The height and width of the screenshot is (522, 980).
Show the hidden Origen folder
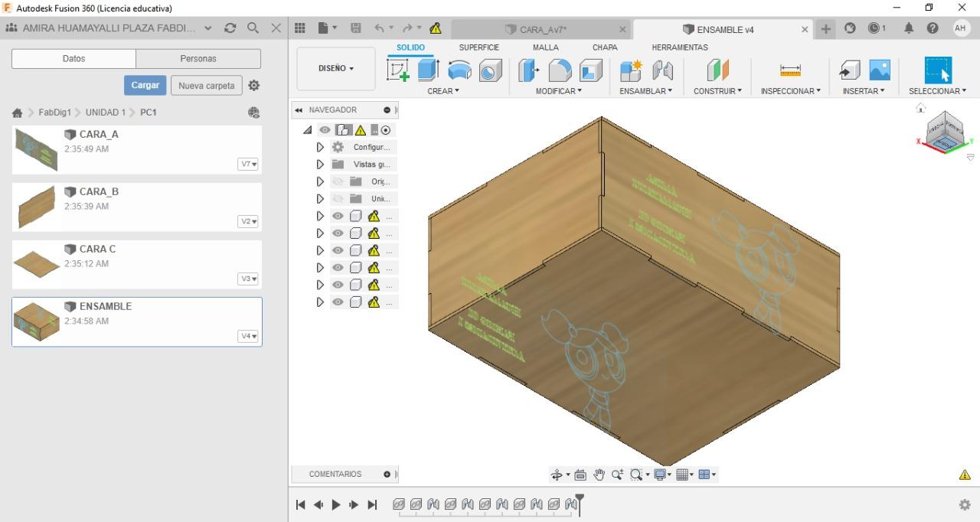click(338, 181)
